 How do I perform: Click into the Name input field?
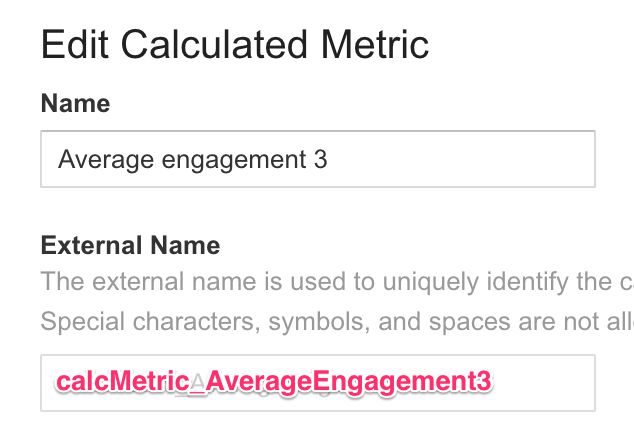(x=318, y=159)
